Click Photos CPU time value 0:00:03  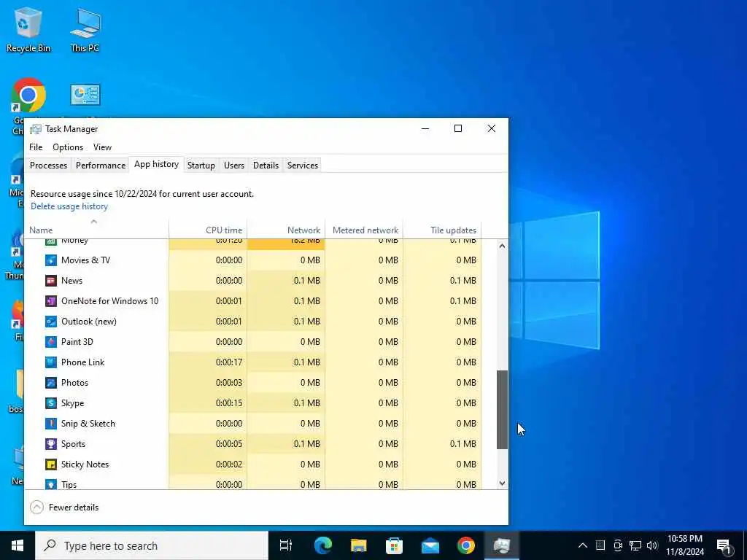point(229,383)
